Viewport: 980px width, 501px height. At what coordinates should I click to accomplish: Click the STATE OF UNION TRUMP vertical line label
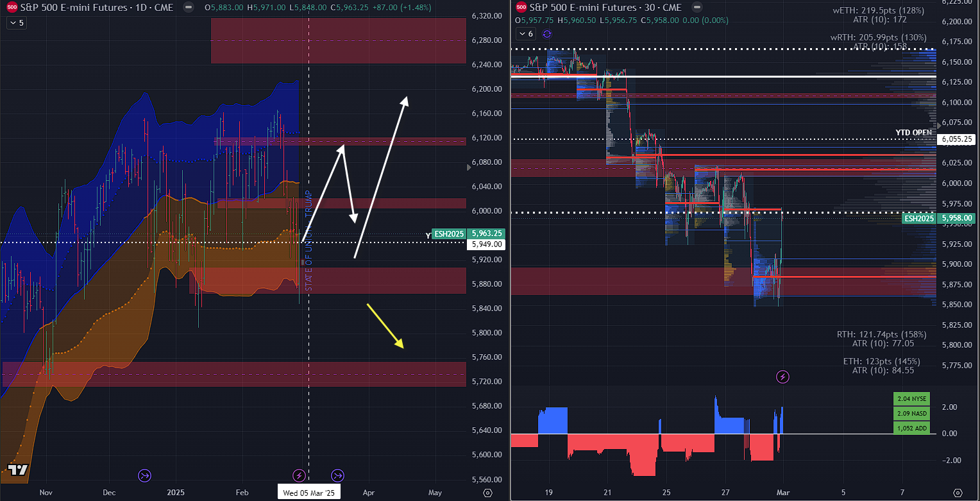(308, 241)
